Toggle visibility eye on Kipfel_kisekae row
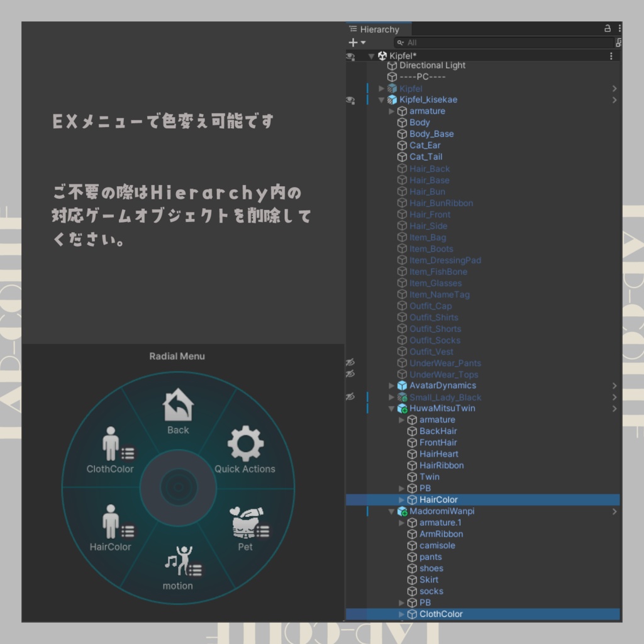644x644 pixels. point(350,100)
